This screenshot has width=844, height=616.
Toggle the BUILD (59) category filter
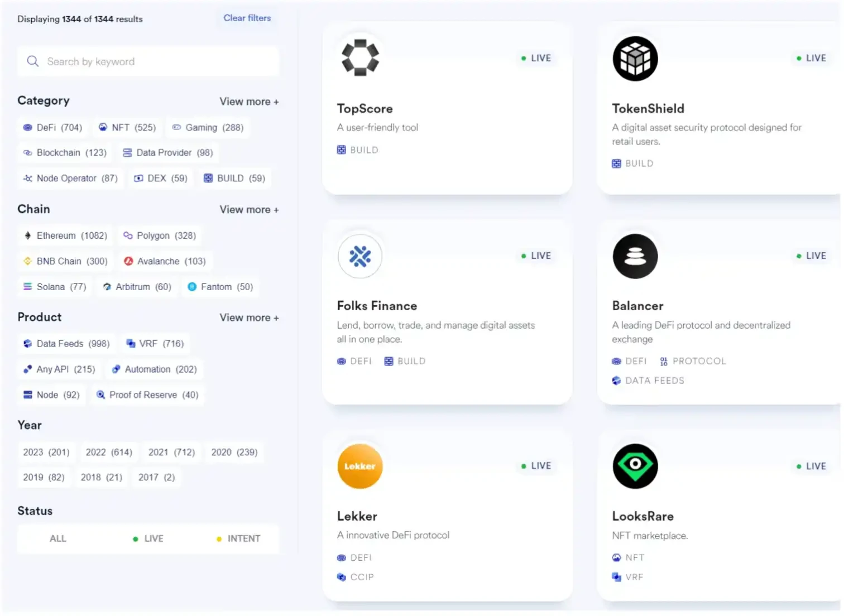[x=234, y=179]
